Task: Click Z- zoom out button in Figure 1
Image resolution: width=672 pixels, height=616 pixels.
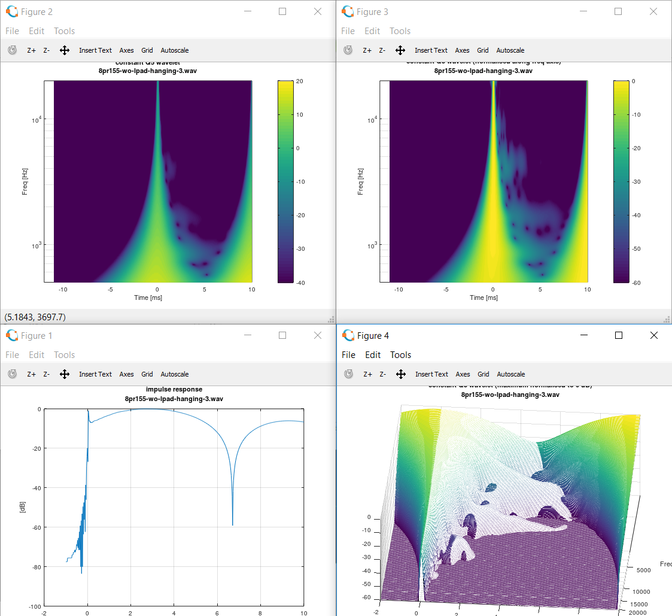Action: click(x=46, y=374)
